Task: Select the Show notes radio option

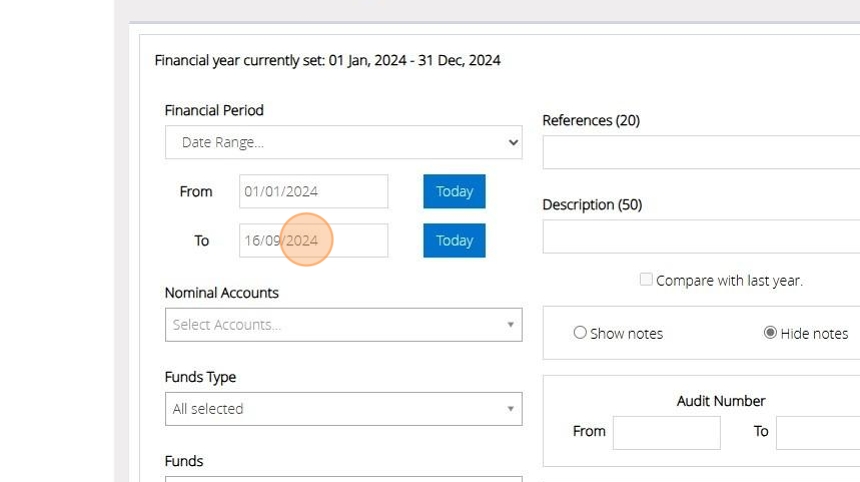Action: coord(580,333)
